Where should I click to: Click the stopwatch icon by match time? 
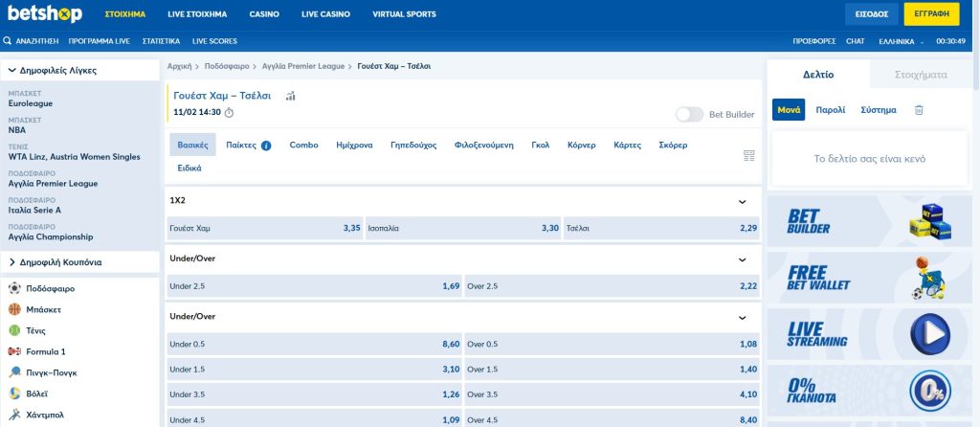229,113
